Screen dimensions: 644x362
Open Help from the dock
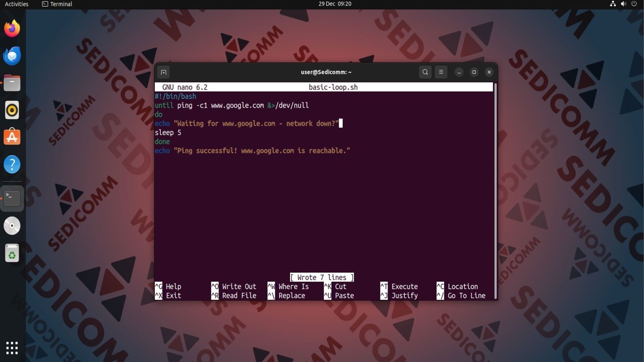12,164
